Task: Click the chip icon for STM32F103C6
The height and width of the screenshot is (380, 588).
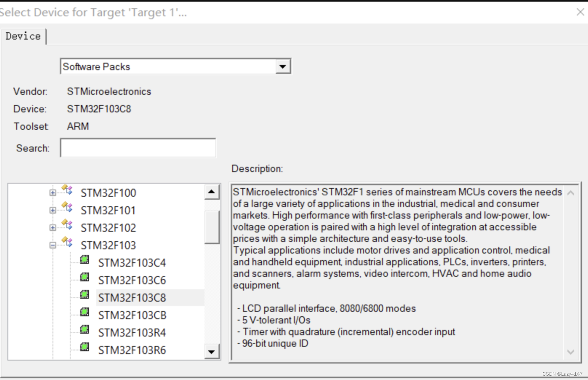Action: pyautogui.click(x=84, y=277)
